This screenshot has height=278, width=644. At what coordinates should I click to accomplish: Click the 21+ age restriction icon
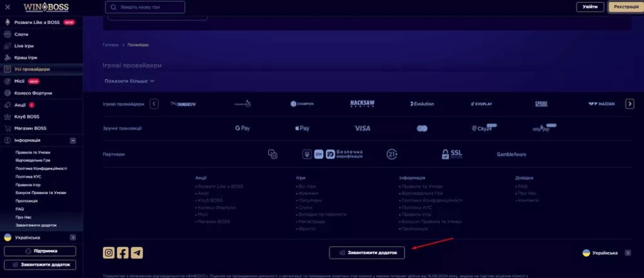[392, 154]
